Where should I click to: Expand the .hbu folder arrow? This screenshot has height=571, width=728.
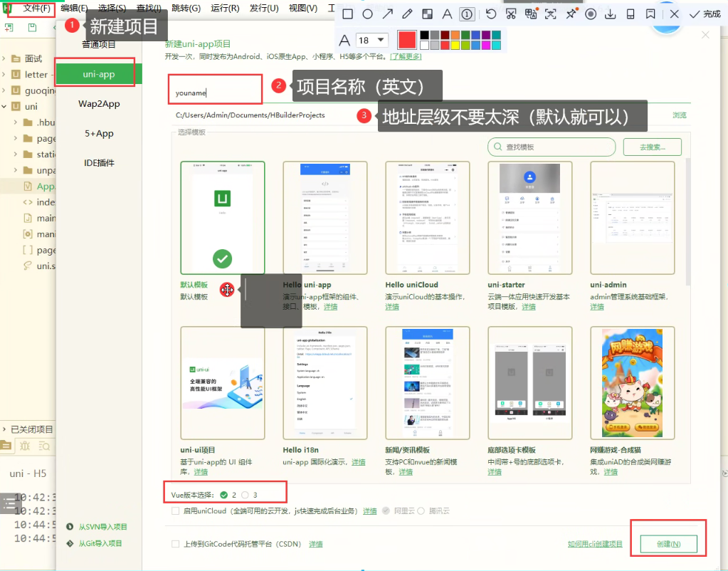16,122
